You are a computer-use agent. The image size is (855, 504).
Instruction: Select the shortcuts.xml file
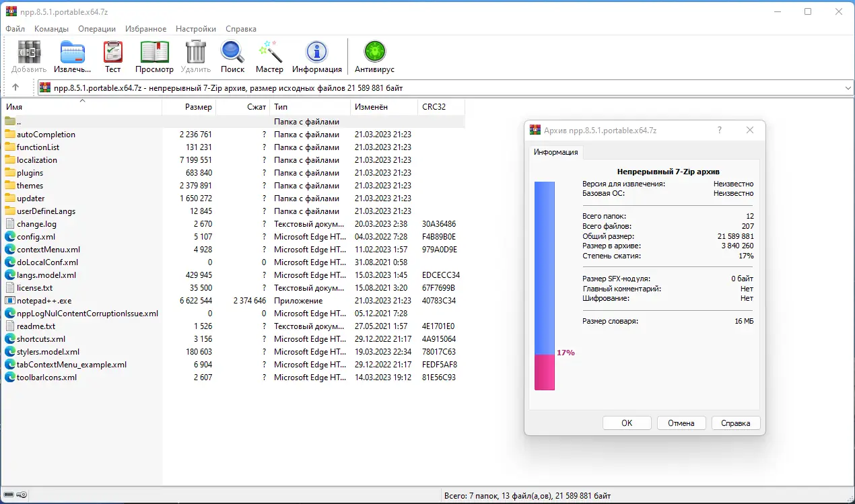(41, 338)
